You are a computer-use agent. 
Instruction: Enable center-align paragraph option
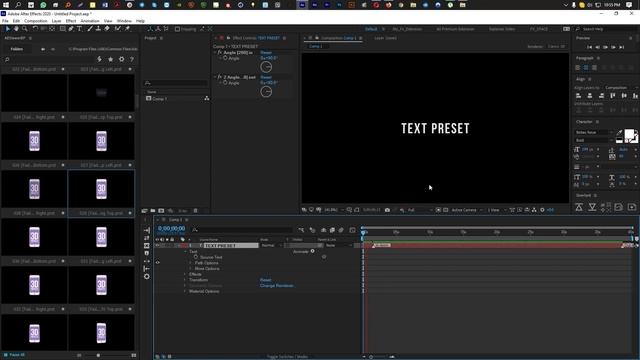pos(586,67)
